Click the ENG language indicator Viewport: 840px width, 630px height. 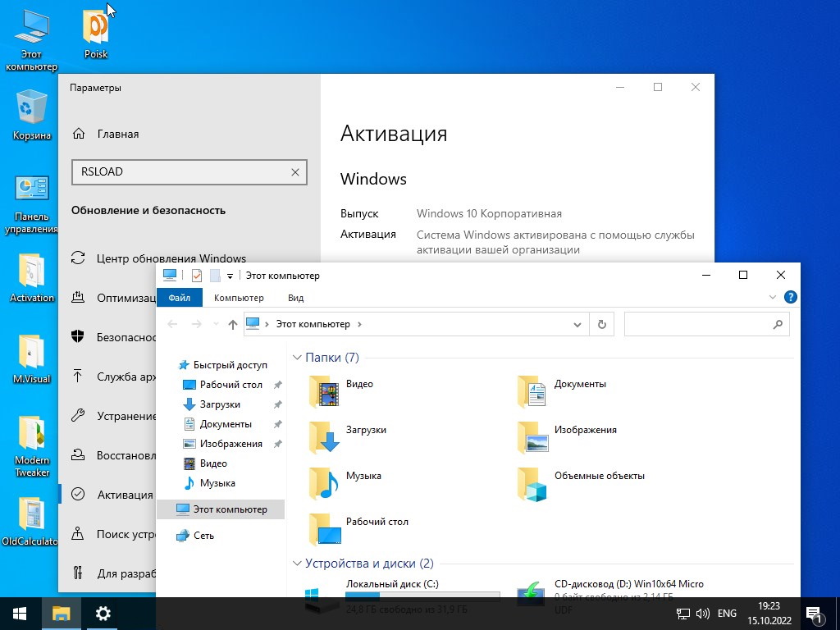[x=727, y=614]
